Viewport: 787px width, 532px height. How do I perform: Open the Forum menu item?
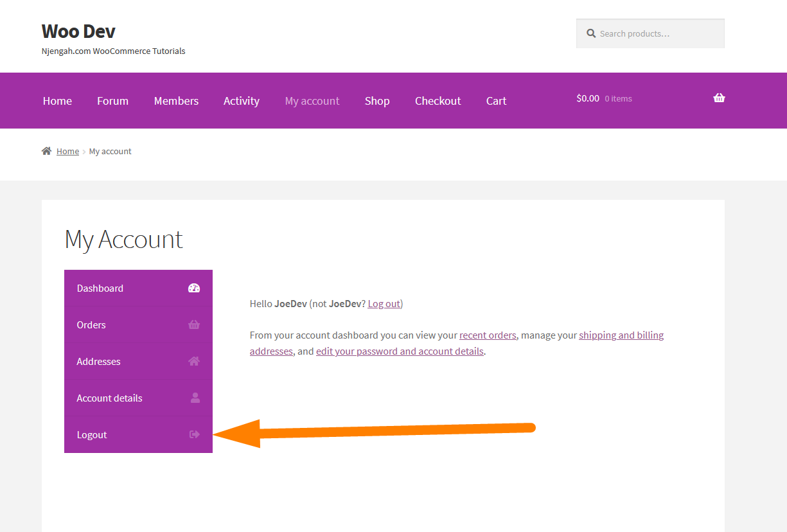(113, 101)
